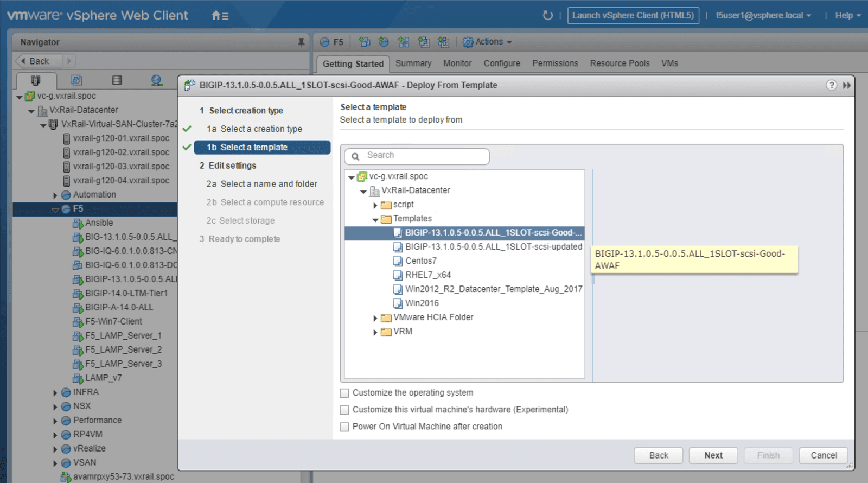Screen dimensions: 868x483
Task: Open the Storage navigator tab
Action: (117, 80)
